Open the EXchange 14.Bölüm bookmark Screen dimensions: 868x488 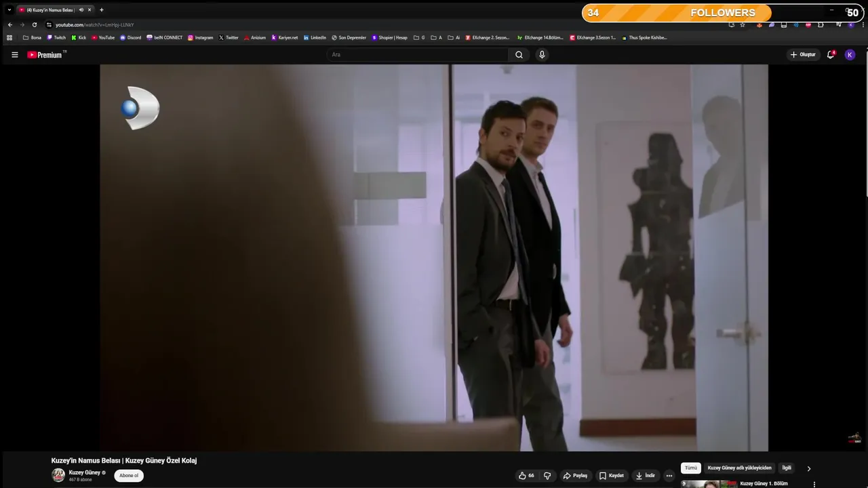coord(540,38)
